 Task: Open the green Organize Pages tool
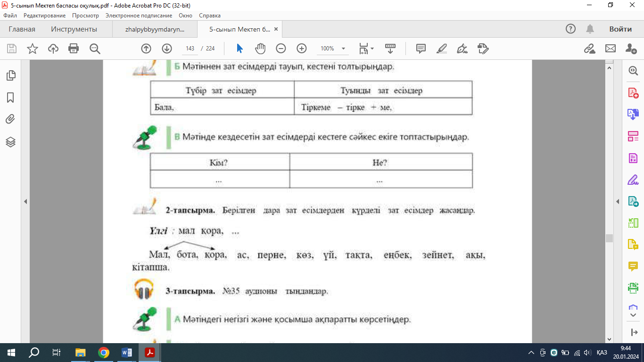pos(633,223)
